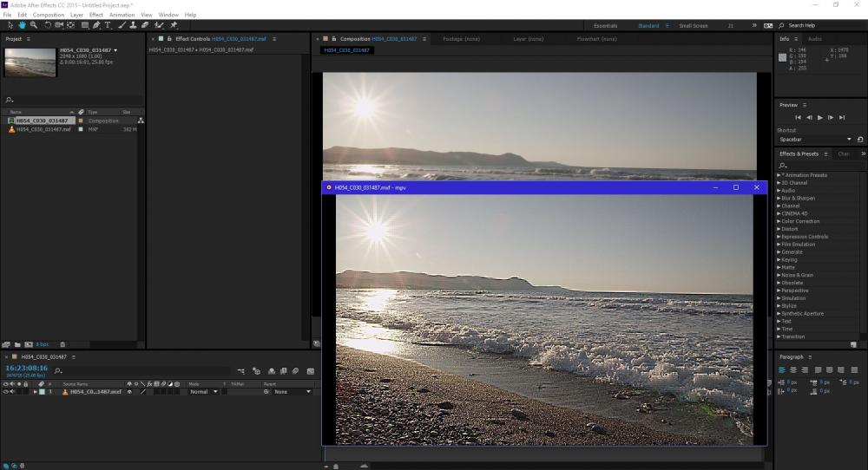This screenshot has width=868, height=470.
Task: Mute audio of H054 layer in timeline
Action: coord(12,392)
